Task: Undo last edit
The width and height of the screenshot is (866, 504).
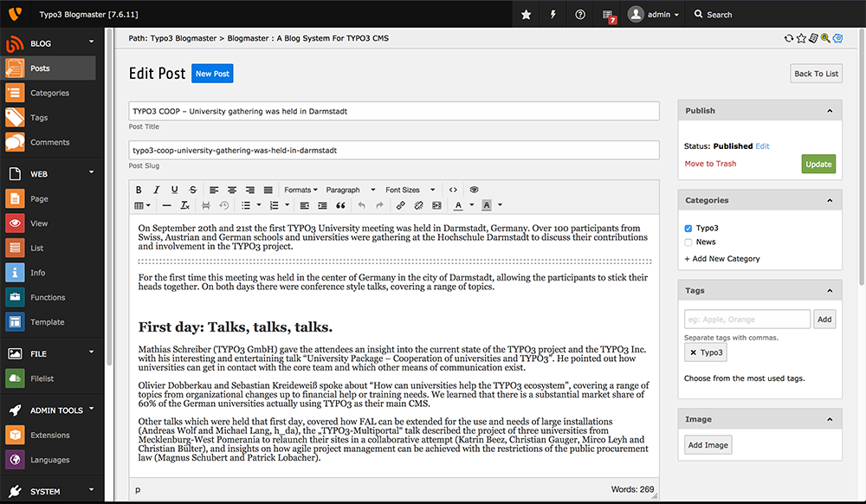Action: click(x=361, y=205)
